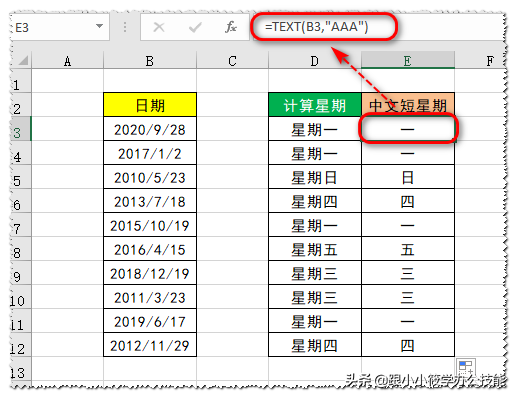Image resolution: width=517 pixels, height=398 pixels.
Task: Click the green 计算星期 header cell
Action: [x=315, y=105]
